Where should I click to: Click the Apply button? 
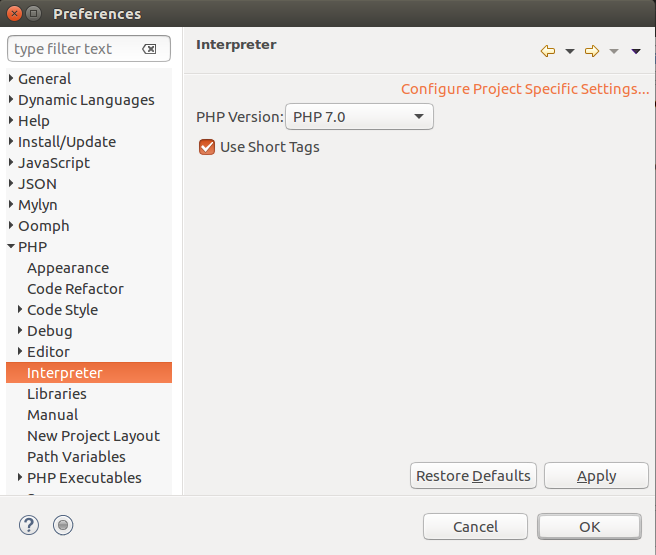tap(596, 476)
